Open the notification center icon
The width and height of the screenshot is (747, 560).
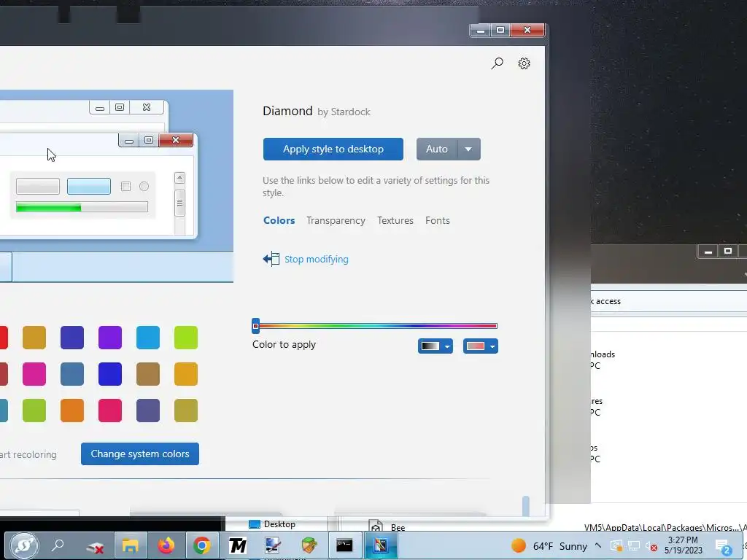click(723, 547)
